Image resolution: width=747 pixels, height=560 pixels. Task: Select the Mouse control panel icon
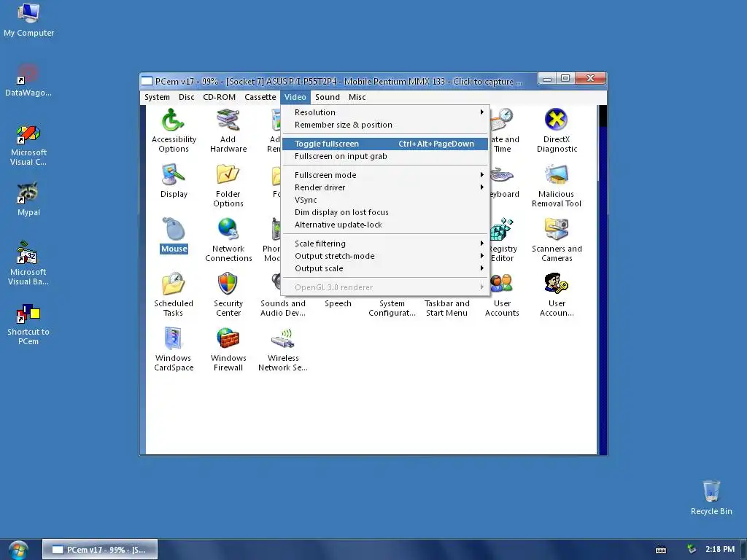[x=174, y=236]
